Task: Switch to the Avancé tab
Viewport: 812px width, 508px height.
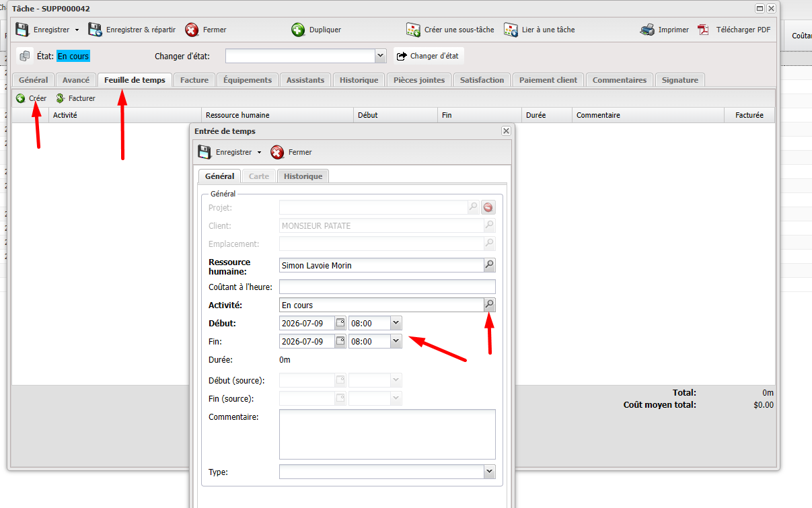Action: click(x=76, y=80)
